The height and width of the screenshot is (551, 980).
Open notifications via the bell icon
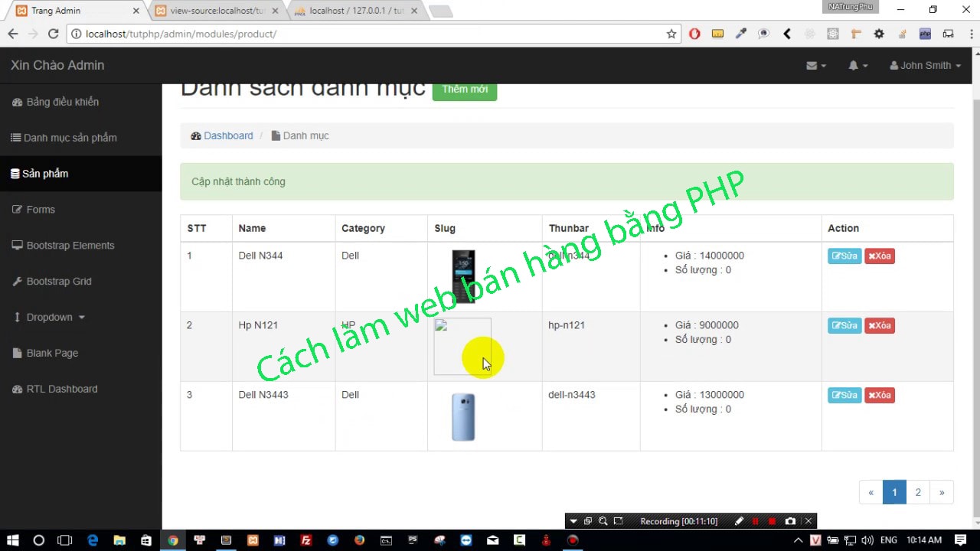click(x=856, y=65)
